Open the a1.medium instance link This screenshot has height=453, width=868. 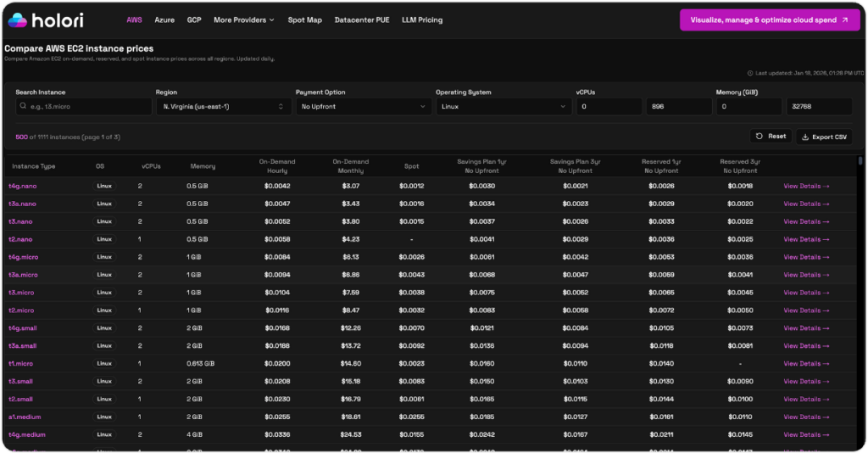(x=25, y=417)
